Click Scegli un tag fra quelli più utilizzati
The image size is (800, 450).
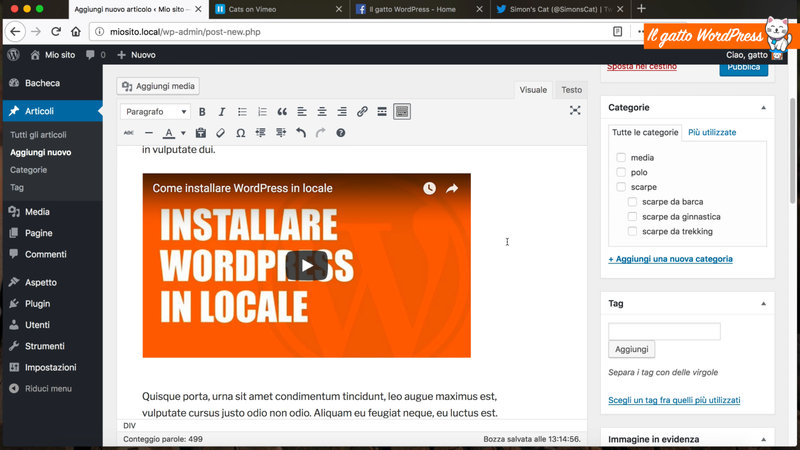pos(674,400)
